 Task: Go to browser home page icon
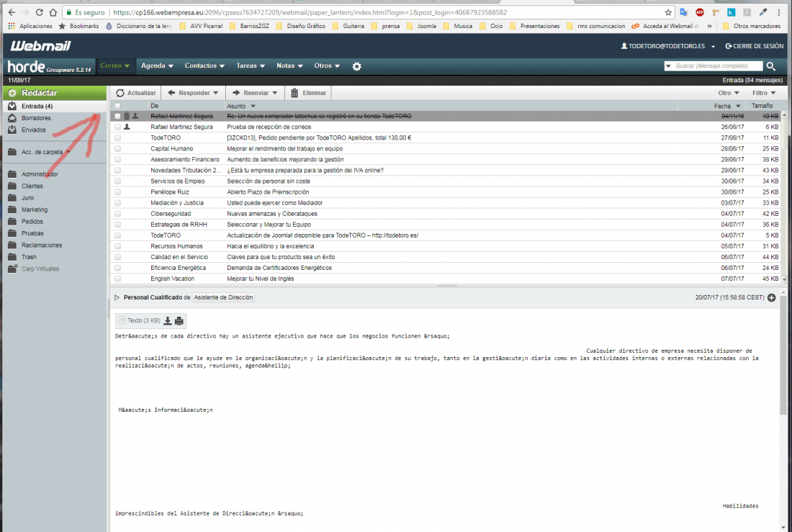[53, 12]
